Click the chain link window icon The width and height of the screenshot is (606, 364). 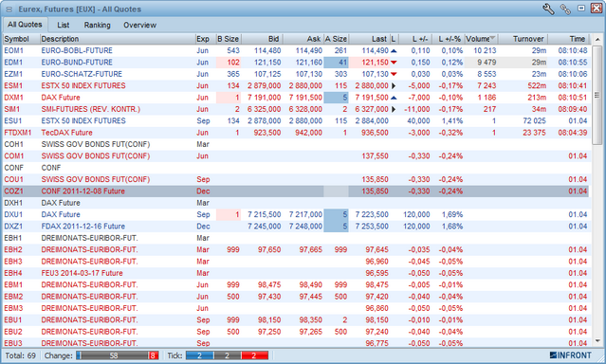[565, 9]
